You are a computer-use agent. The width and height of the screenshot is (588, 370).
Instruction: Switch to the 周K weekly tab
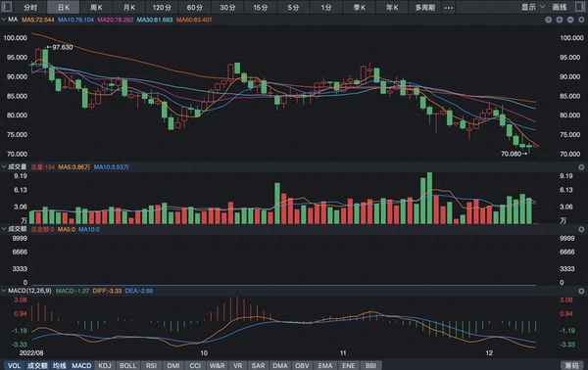[x=96, y=7]
